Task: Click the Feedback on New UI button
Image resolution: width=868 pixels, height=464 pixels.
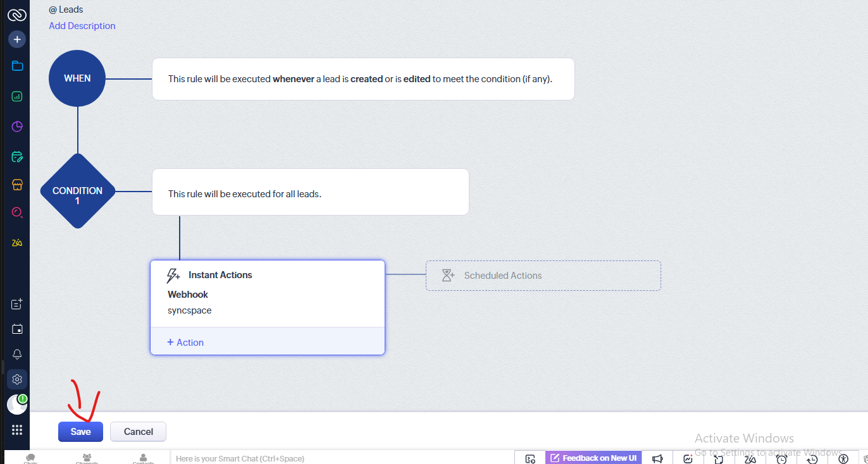Action: point(593,458)
